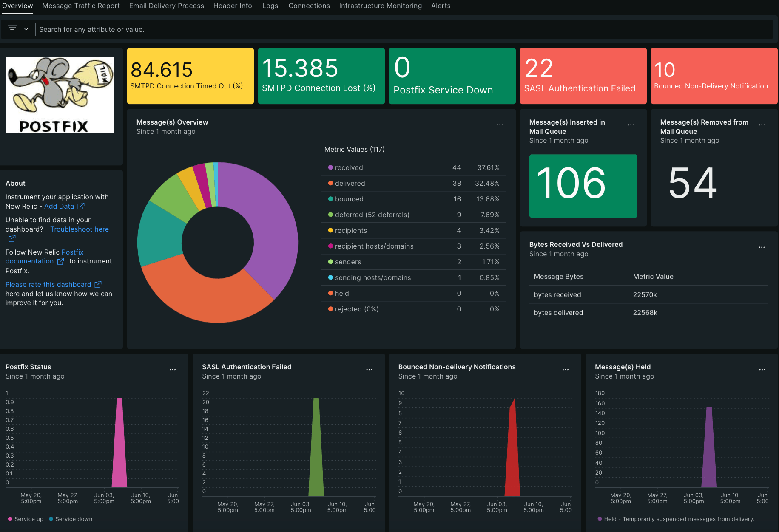
Task: Open the Connections tab
Action: click(309, 6)
